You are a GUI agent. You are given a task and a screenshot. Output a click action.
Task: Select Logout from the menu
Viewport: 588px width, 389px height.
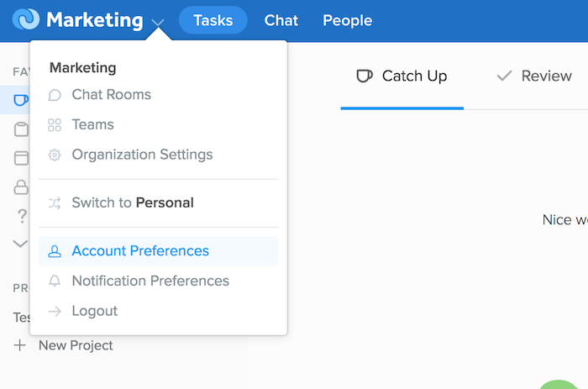(x=159, y=311)
